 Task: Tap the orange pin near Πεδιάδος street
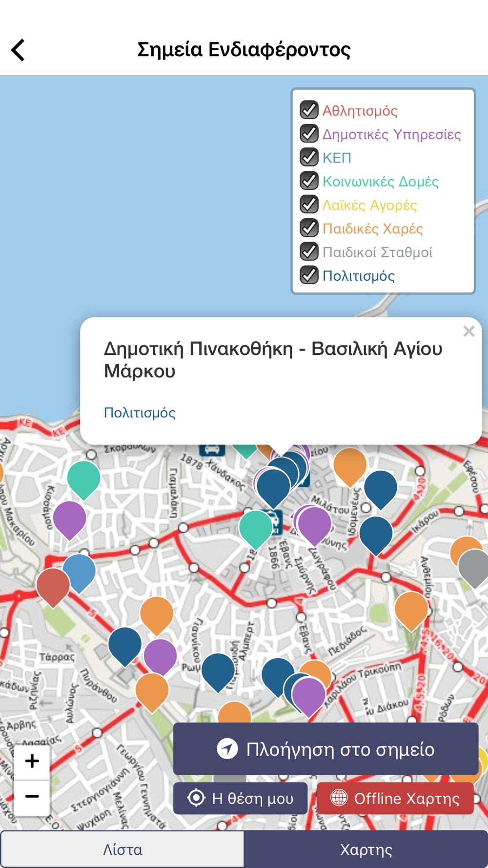pyautogui.click(x=411, y=611)
